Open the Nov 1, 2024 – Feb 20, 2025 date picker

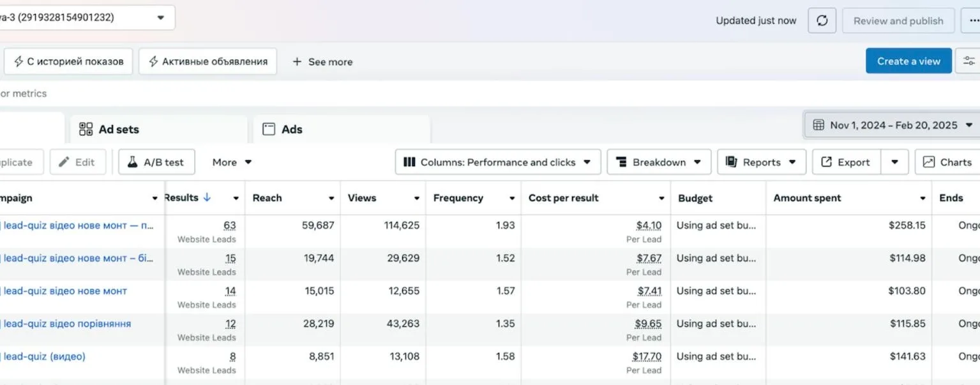892,125
